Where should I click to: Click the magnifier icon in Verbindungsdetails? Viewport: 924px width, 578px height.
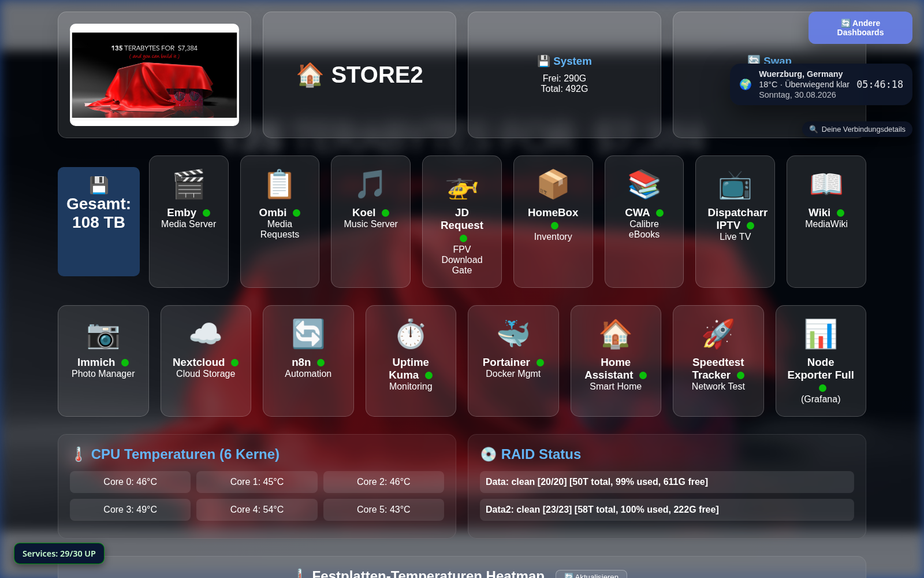[814, 129]
